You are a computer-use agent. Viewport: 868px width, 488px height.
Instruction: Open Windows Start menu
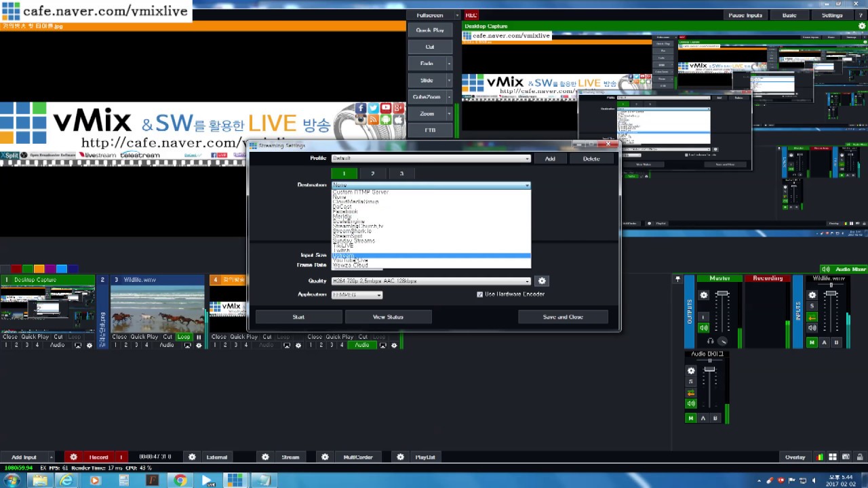pos(12,481)
